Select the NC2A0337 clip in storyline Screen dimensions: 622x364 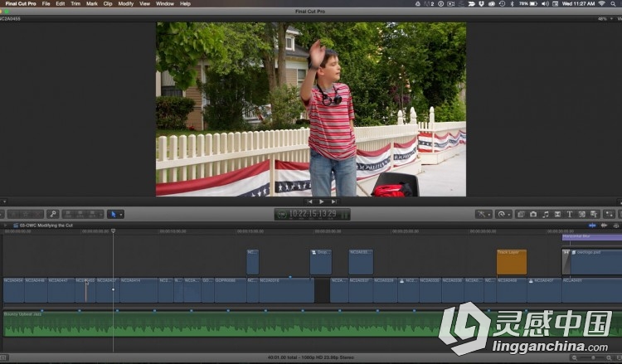pyautogui.click(x=361, y=290)
